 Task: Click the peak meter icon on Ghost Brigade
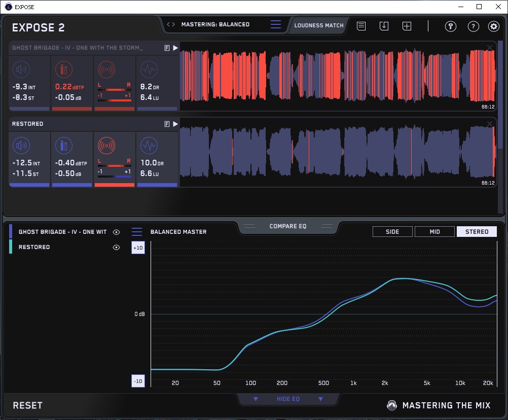(64, 69)
